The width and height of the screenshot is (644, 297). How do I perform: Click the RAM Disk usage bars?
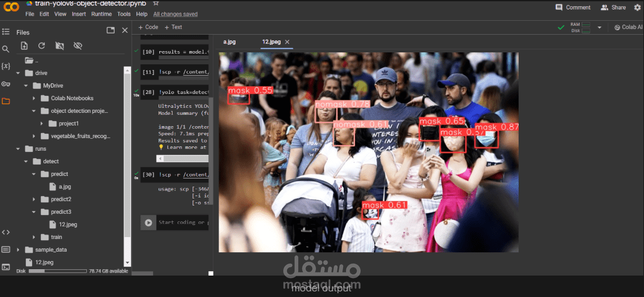click(580, 28)
